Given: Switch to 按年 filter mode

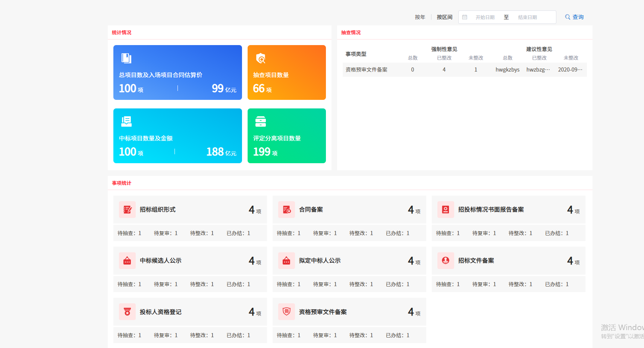Looking at the screenshot, I should pyautogui.click(x=420, y=17).
